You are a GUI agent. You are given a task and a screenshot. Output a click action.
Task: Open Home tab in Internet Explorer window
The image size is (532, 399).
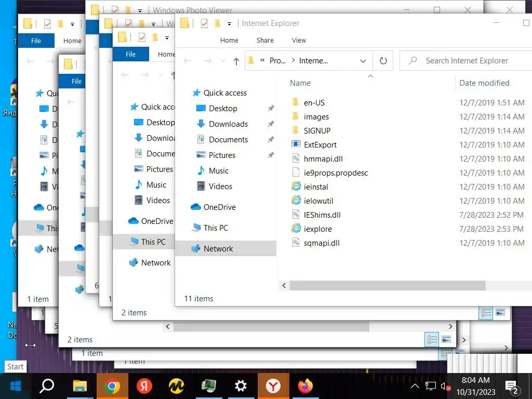pyautogui.click(x=229, y=41)
